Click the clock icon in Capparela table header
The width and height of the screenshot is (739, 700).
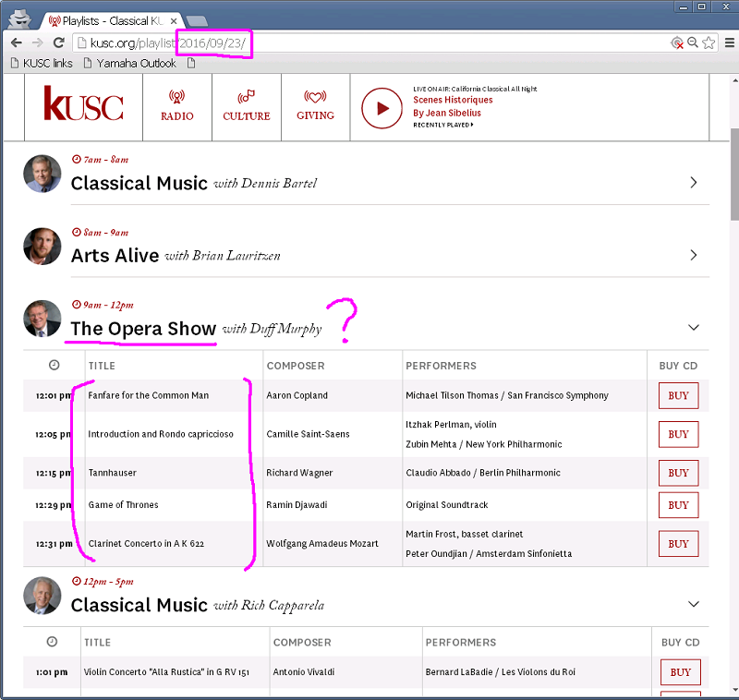coord(53,642)
